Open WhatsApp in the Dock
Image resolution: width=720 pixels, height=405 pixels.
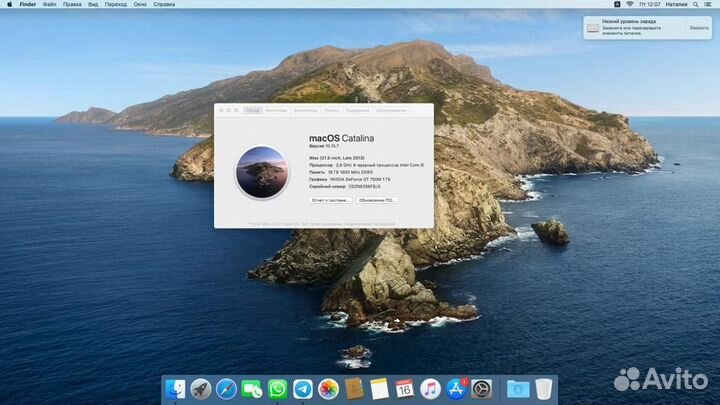[x=277, y=389]
